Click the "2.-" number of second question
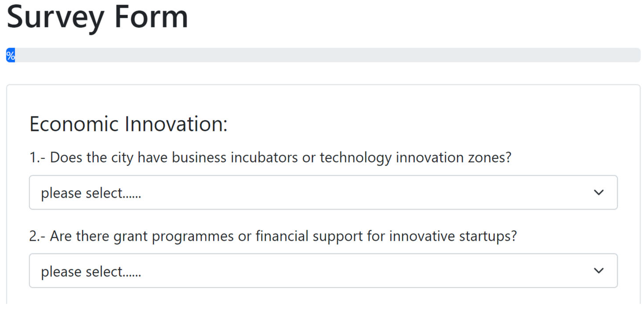The height and width of the screenshot is (315, 644). coord(37,236)
